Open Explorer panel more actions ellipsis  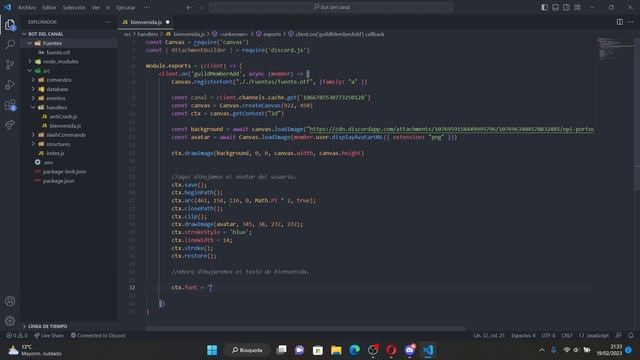pyautogui.click(x=108, y=22)
